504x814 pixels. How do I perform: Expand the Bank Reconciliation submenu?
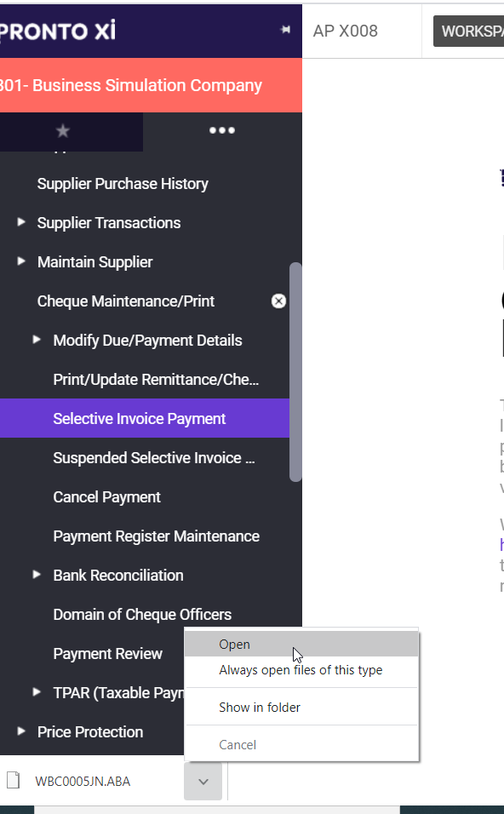pos(37,575)
